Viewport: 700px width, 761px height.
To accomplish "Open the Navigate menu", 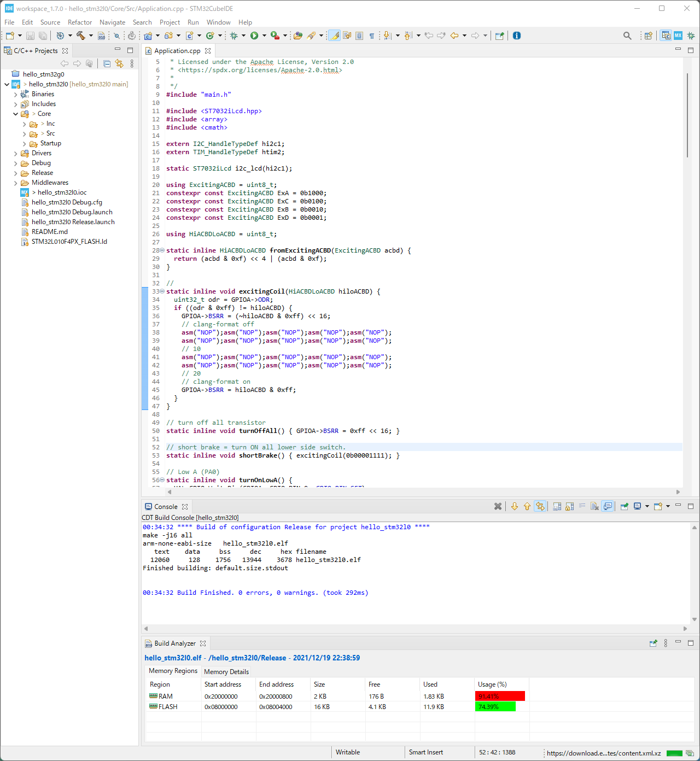I will 112,22.
